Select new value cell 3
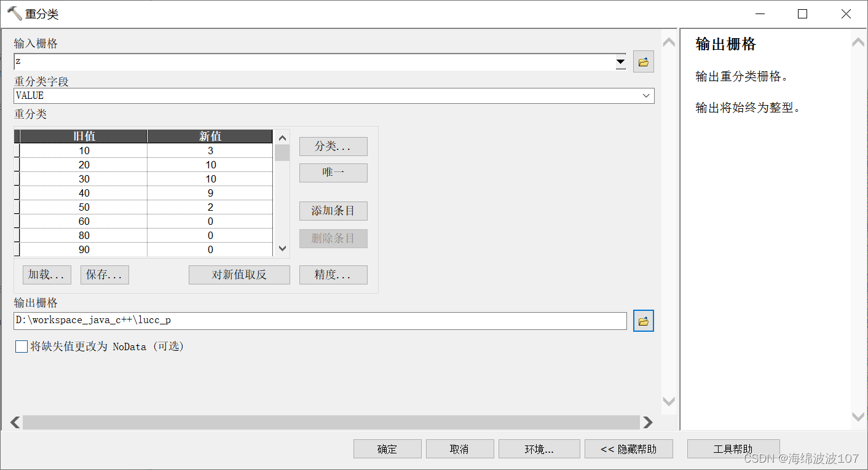The height and width of the screenshot is (470, 868). pyautogui.click(x=210, y=151)
